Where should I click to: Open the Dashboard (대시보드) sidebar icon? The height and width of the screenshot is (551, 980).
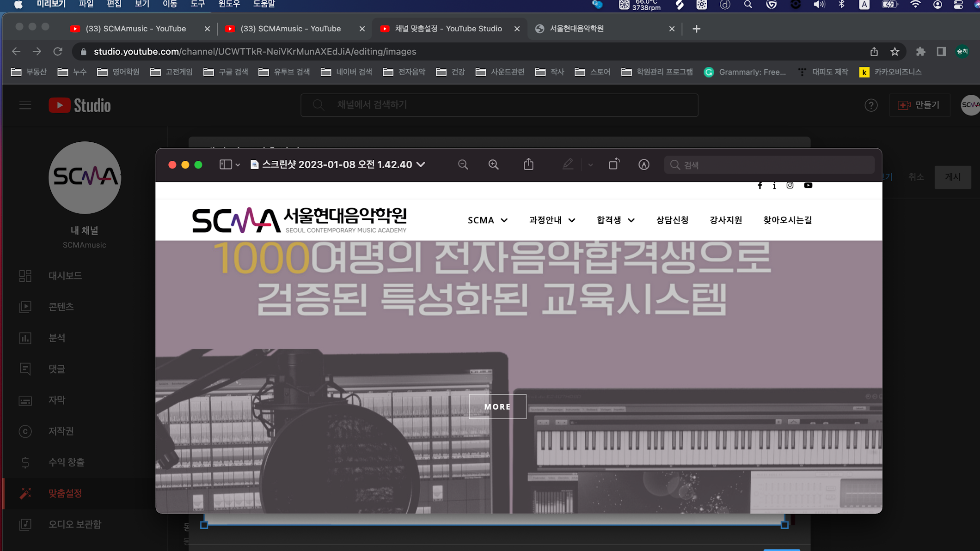[x=25, y=276]
